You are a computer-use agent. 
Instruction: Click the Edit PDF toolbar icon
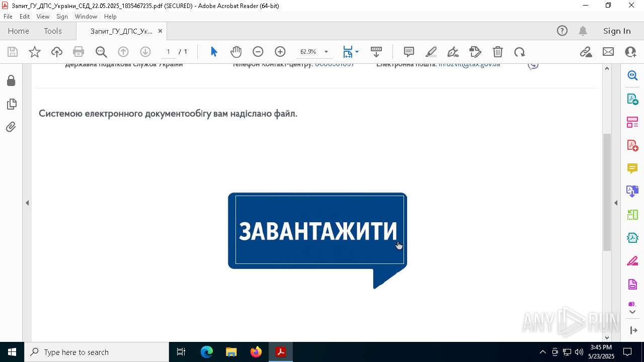(x=475, y=52)
